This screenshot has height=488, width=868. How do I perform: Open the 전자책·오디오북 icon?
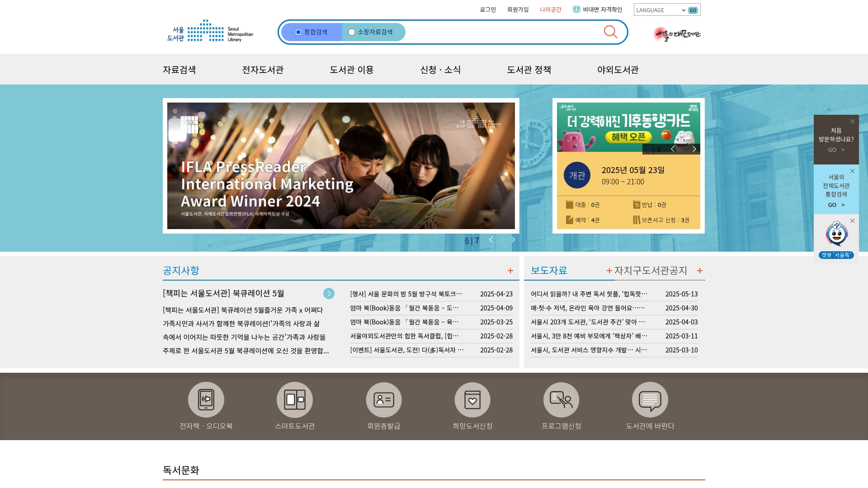pyautogui.click(x=206, y=399)
